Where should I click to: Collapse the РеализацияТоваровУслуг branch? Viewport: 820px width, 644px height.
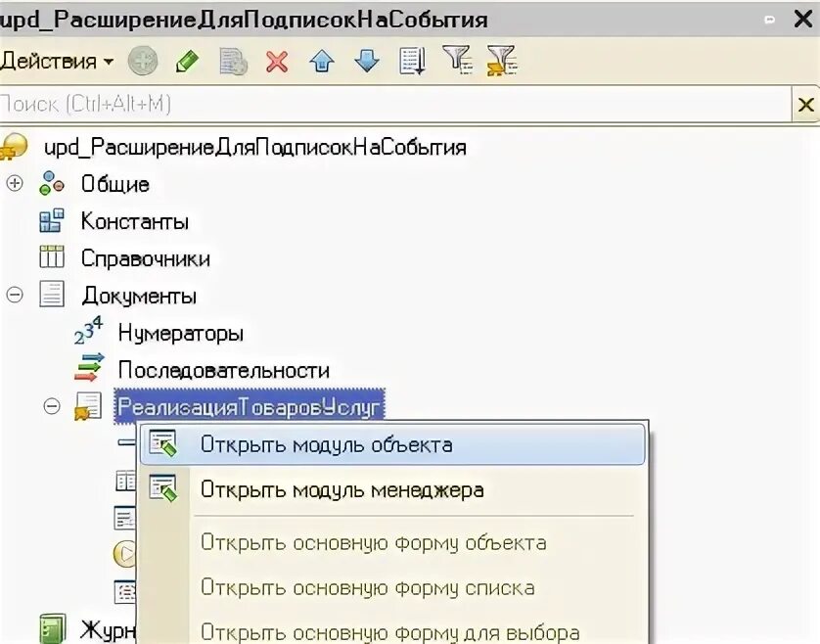click(x=52, y=406)
